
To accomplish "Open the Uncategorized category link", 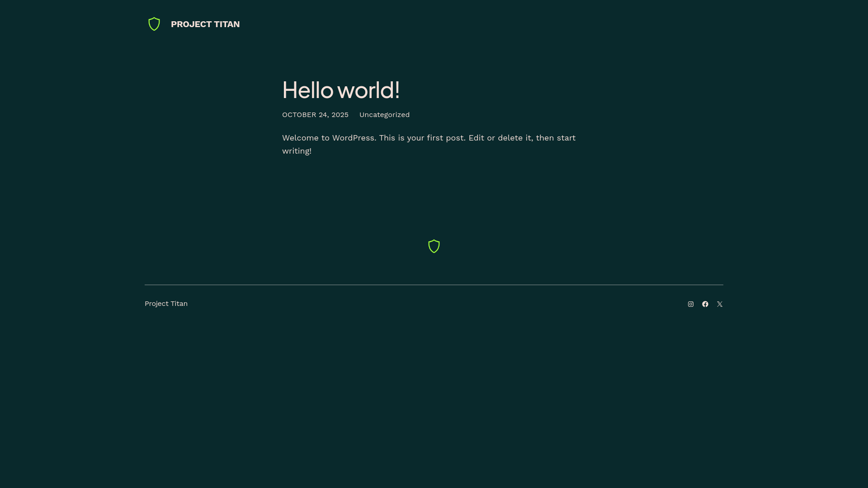I will pyautogui.click(x=384, y=115).
